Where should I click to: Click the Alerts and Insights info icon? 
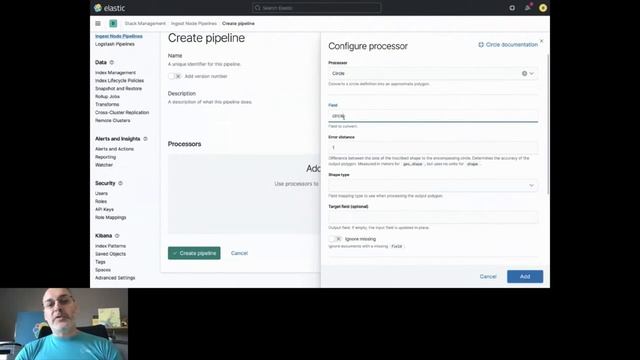point(145,139)
